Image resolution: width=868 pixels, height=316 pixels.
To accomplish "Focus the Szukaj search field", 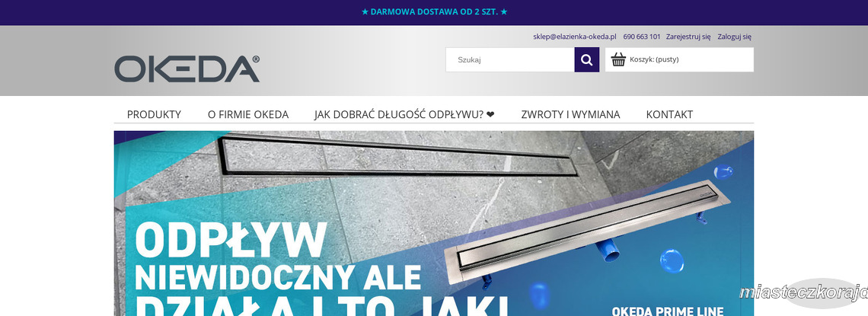I will (x=510, y=59).
